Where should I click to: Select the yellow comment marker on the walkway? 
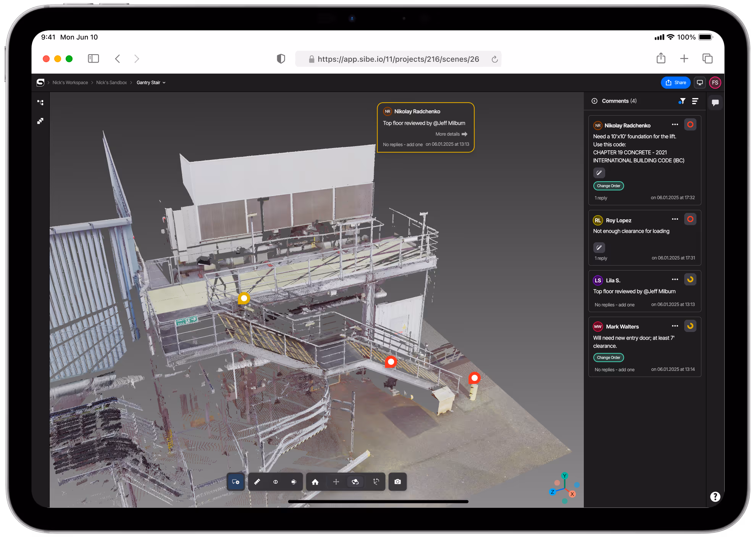[244, 298]
